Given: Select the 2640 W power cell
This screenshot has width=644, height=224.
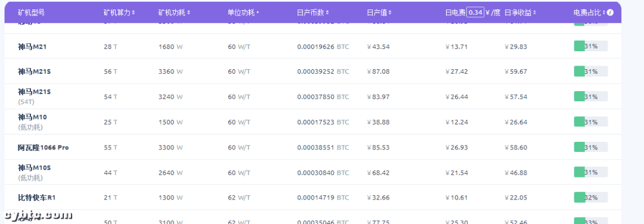Looking at the screenshot, I should tap(171, 173).
